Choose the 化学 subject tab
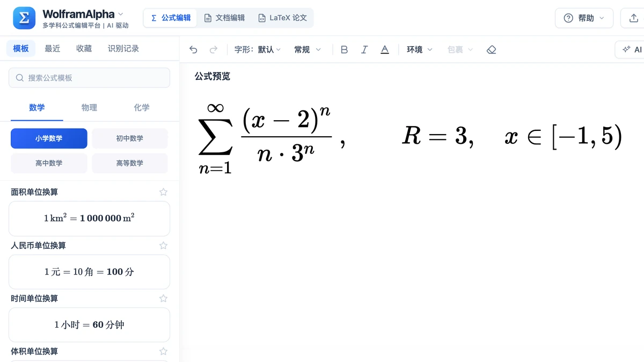644x362 pixels. click(x=142, y=108)
